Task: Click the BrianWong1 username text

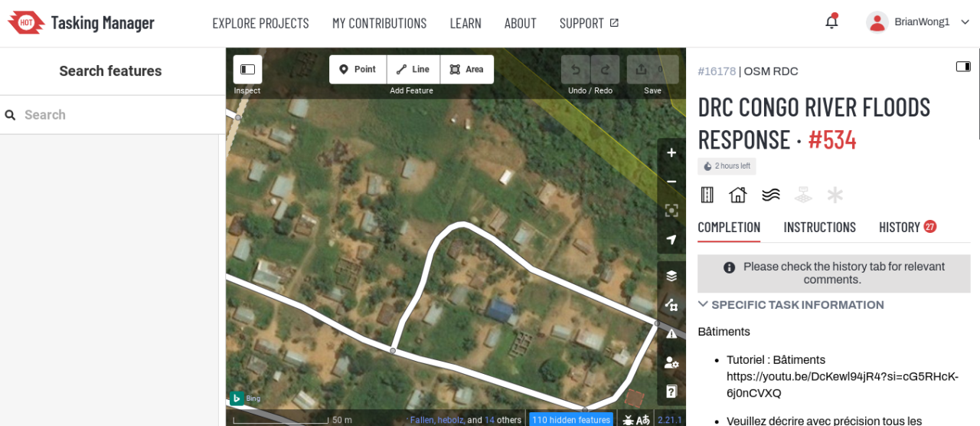Action: [922, 22]
